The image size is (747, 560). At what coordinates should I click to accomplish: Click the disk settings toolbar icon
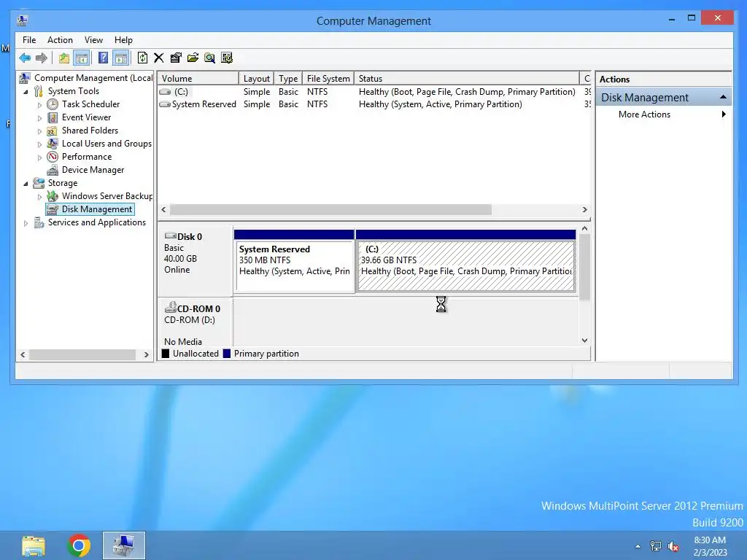point(227,58)
